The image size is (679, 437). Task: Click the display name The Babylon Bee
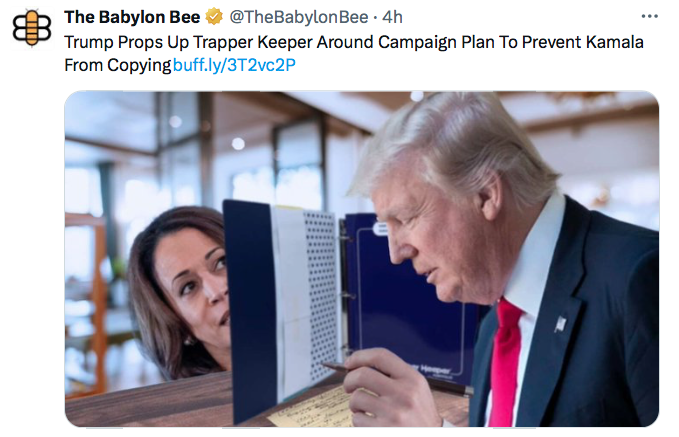pos(132,17)
